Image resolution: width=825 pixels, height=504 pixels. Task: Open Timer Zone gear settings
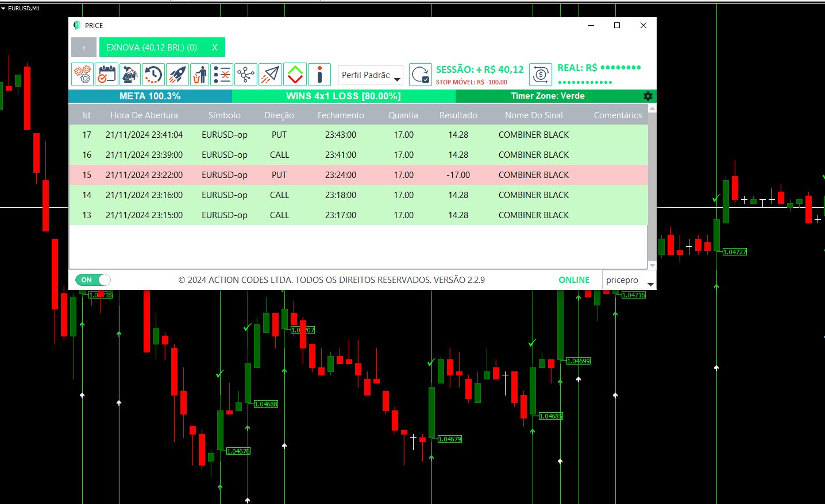tap(648, 96)
